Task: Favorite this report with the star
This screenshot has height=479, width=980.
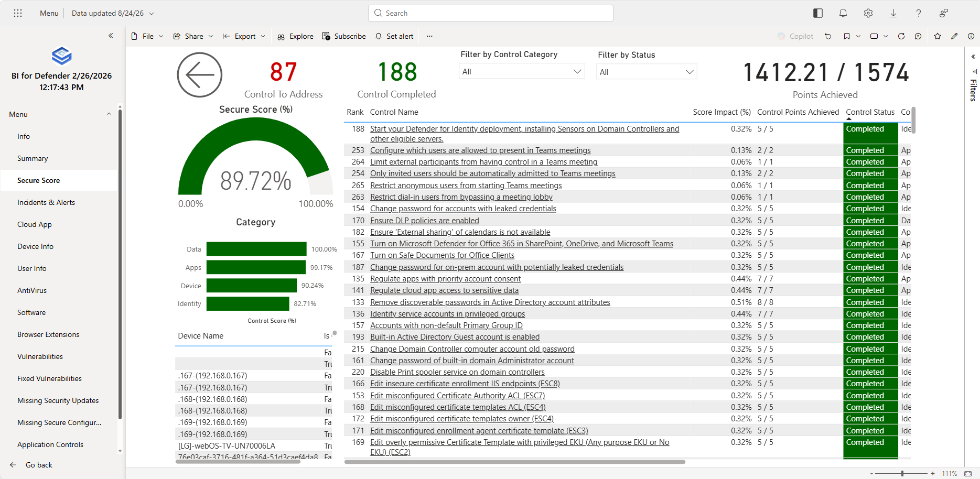Action: point(938,36)
